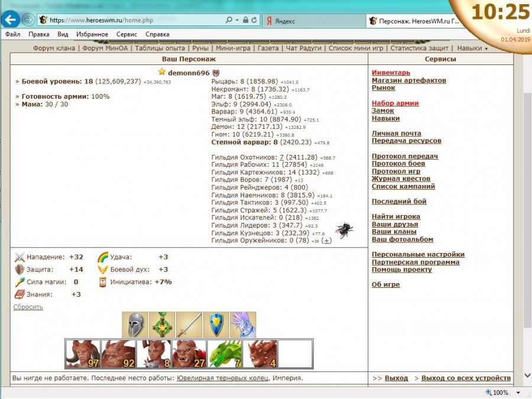Open the Избранное menu
This screenshot has width=532, height=399.
coord(92,34)
